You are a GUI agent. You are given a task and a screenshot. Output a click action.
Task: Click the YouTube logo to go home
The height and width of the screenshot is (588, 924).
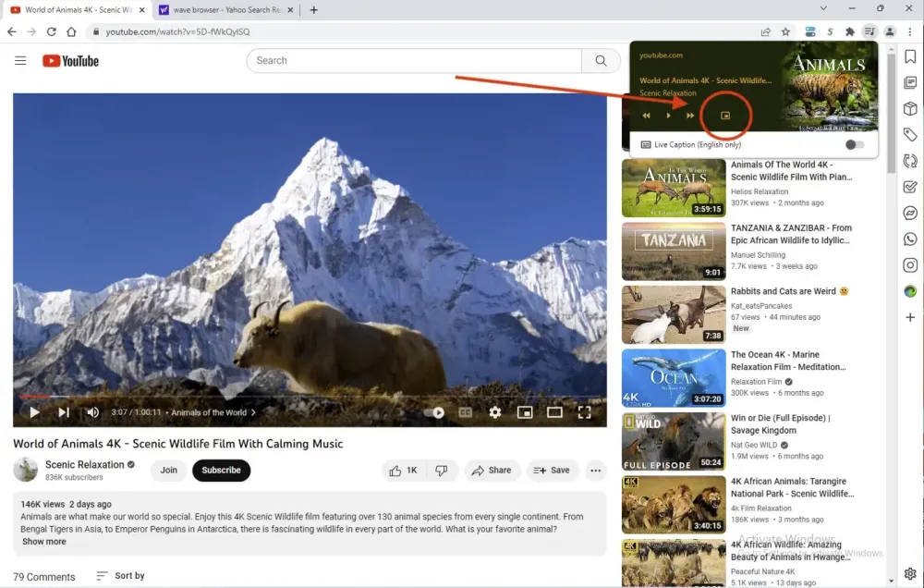coord(70,61)
